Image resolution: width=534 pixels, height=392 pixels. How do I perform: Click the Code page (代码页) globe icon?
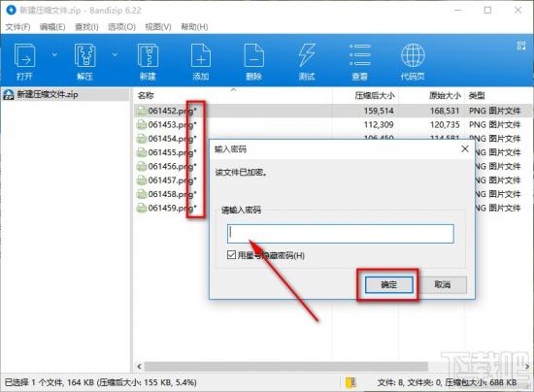pos(413,55)
